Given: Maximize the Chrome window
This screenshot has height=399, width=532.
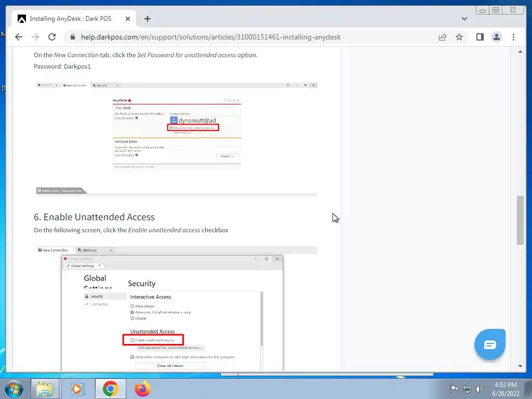Looking at the screenshot, I should tap(496, 10).
